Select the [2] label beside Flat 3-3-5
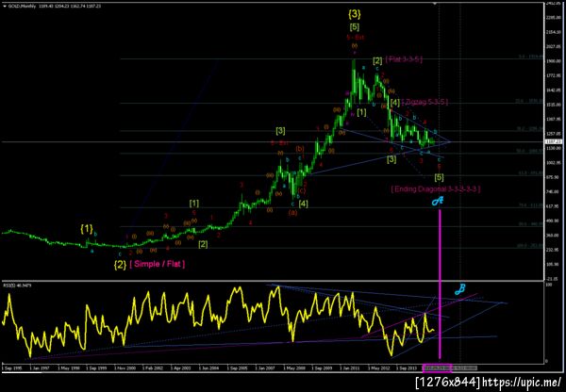Image resolution: width=566 pixels, height=392 pixels. (377, 60)
